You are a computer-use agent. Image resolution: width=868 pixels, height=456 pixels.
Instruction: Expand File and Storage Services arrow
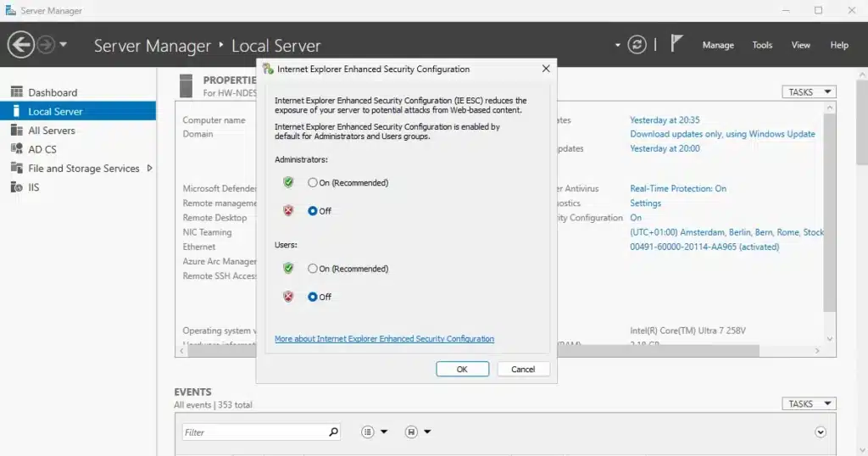150,168
